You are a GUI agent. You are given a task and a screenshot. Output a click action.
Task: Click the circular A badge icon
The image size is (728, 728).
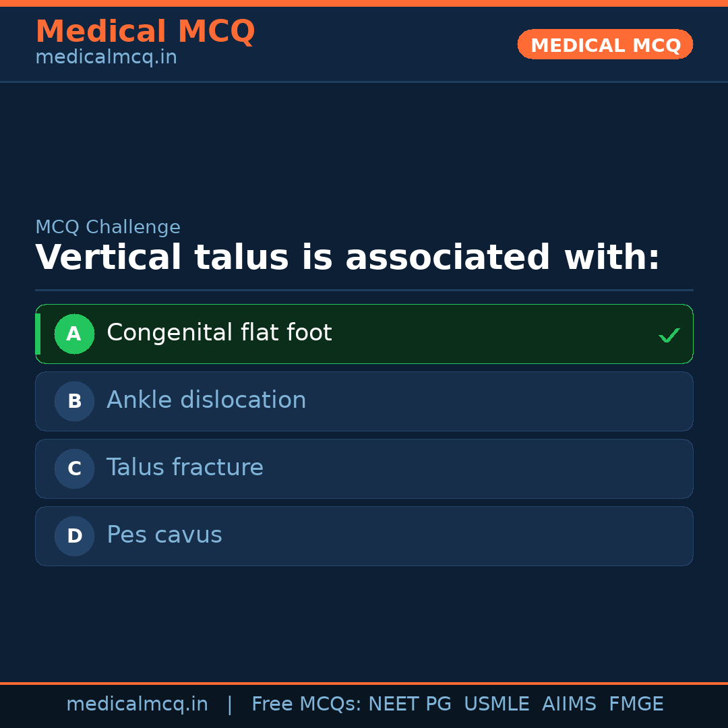74,334
